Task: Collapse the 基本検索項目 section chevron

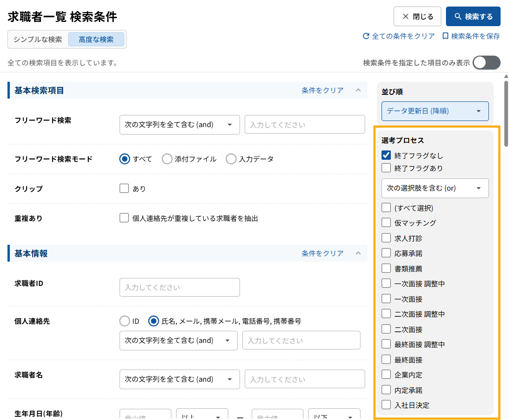Action: pos(358,90)
